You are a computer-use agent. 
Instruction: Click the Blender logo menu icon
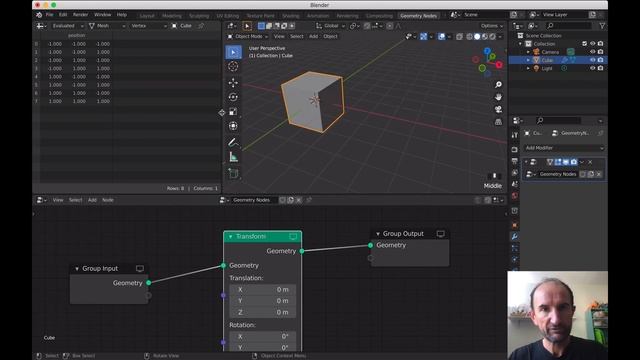39,15
